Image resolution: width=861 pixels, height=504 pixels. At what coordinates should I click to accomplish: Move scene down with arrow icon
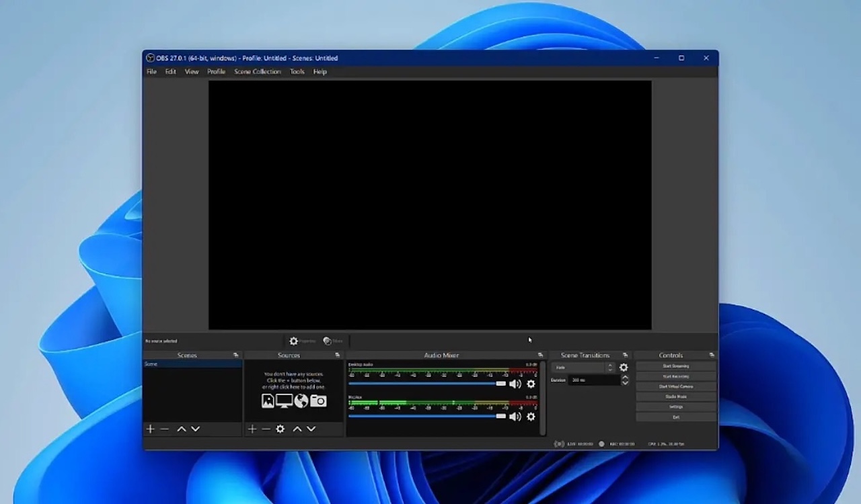coord(195,429)
